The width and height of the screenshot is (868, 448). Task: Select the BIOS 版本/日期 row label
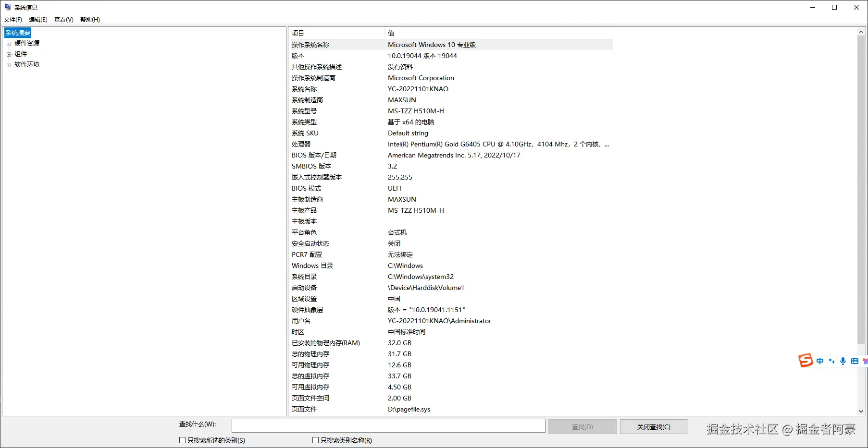tap(314, 155)
